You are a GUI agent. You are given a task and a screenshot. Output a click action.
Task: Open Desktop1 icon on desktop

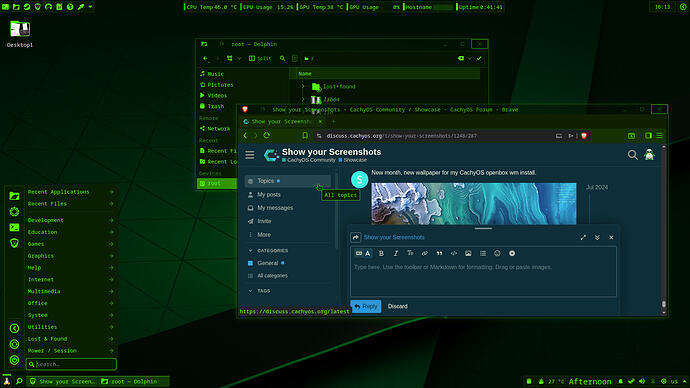[x=20, y=33]
